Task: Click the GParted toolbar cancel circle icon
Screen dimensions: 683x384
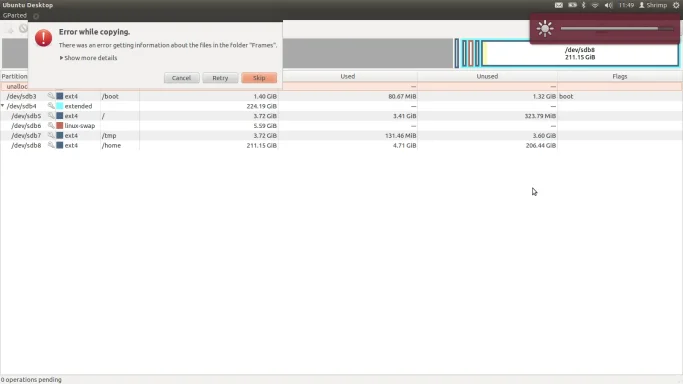Action: point(23,29)
